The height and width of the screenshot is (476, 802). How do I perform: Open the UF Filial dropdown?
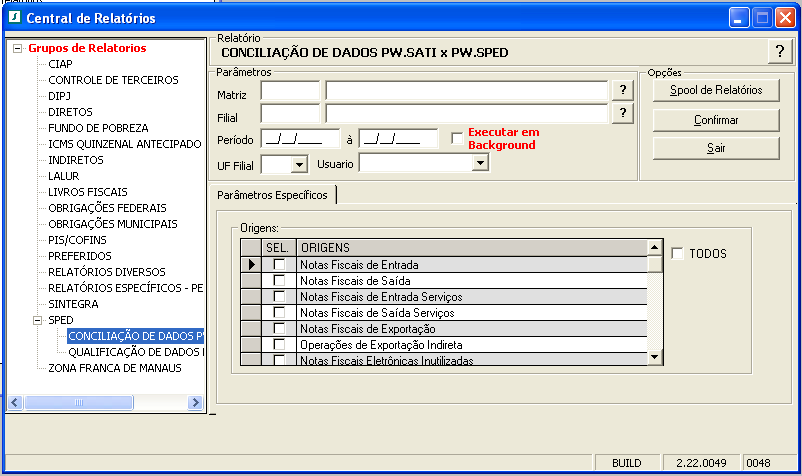tap(298, 163)
